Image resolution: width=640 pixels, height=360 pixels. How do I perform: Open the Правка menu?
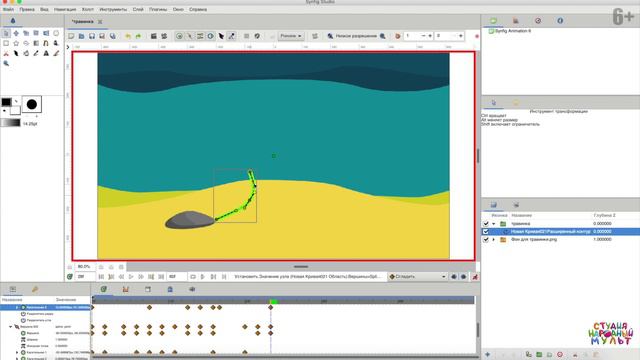pos(27,9)
